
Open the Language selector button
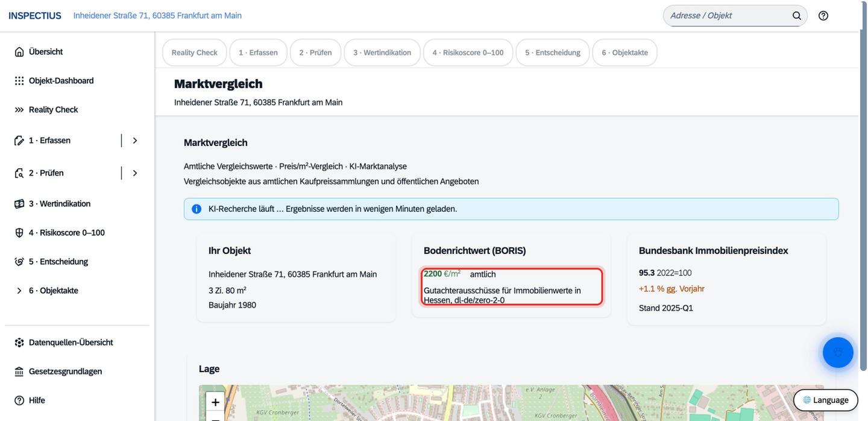[x=826, y=400]
